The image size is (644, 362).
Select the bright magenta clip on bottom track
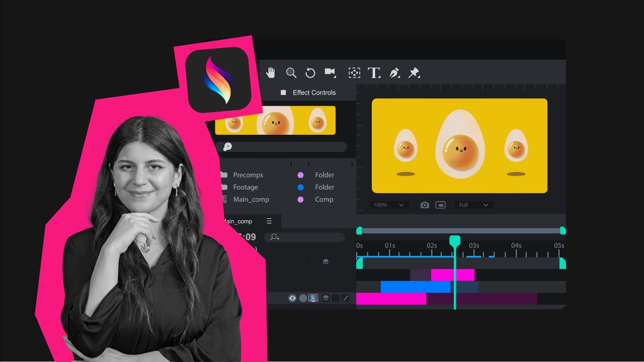tap(391, 299)
